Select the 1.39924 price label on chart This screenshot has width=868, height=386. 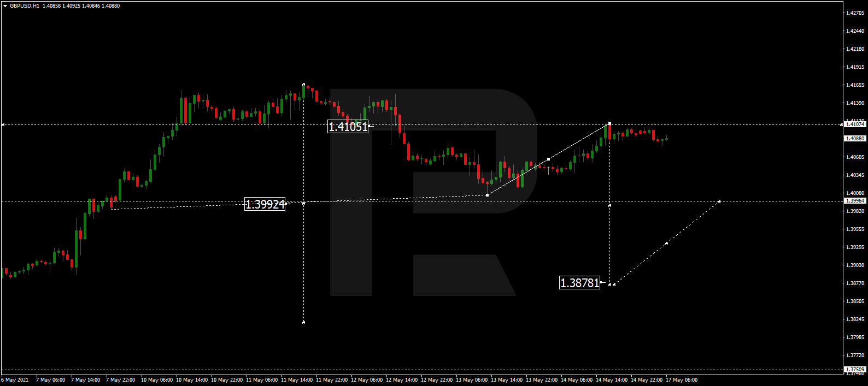[265, 204]
